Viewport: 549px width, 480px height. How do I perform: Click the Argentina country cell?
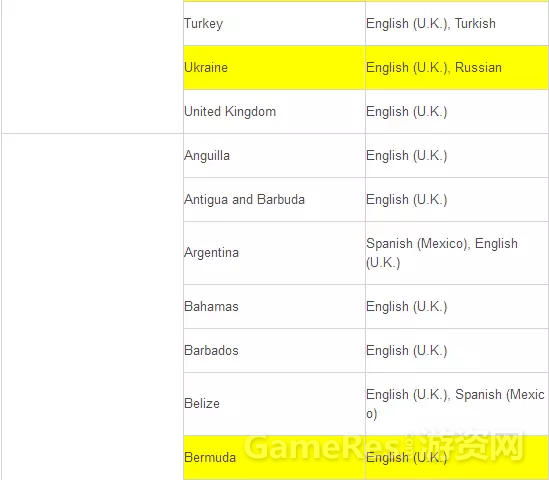coord(274,253)
